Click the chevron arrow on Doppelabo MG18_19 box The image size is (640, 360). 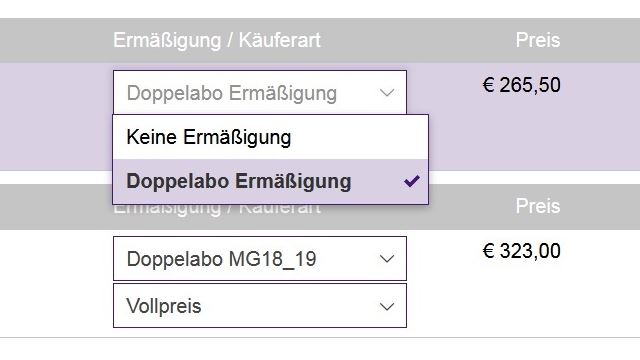tap(387, 259)
